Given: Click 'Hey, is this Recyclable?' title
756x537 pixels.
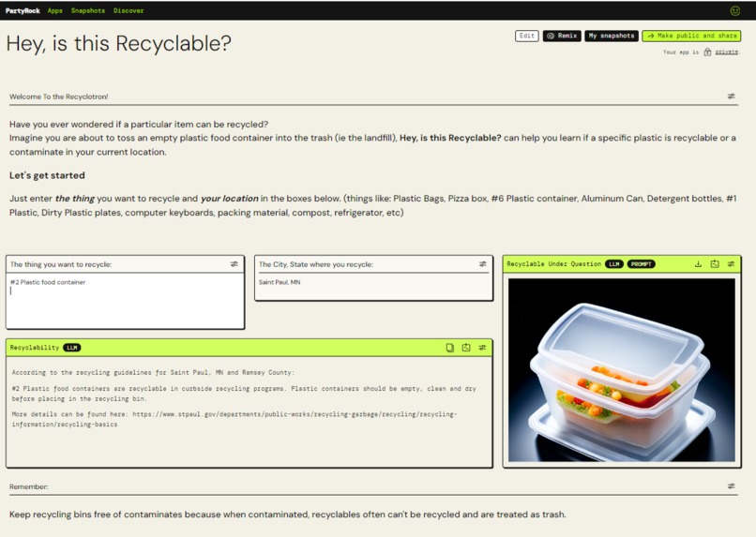Looking at the screenshot, I should point(118,43).
